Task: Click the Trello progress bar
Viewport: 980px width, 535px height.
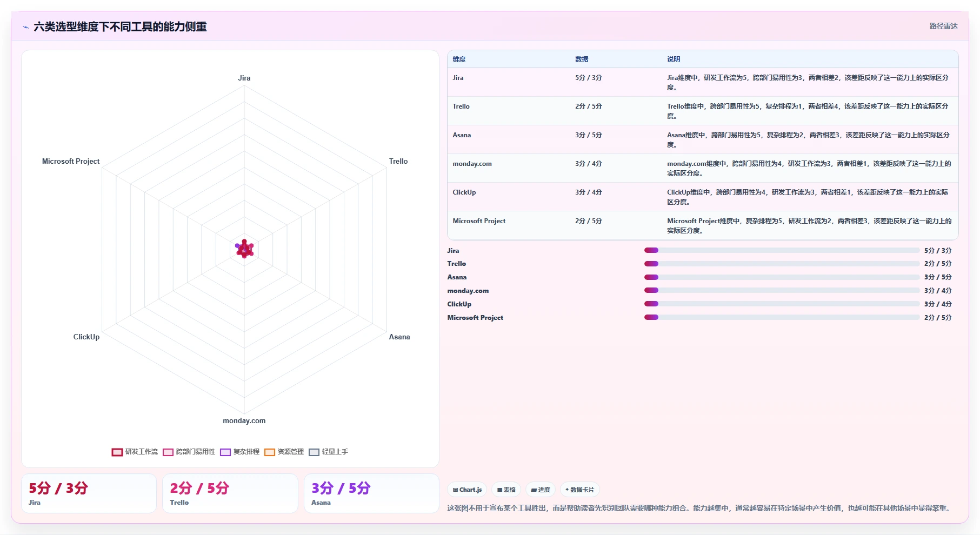Action: [x=782, y=264]
